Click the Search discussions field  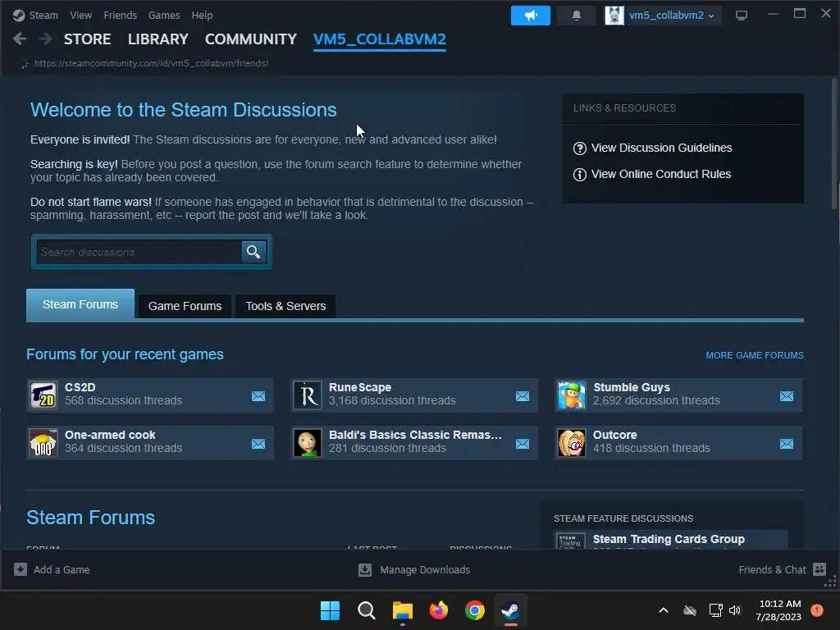tap(139, 252)
